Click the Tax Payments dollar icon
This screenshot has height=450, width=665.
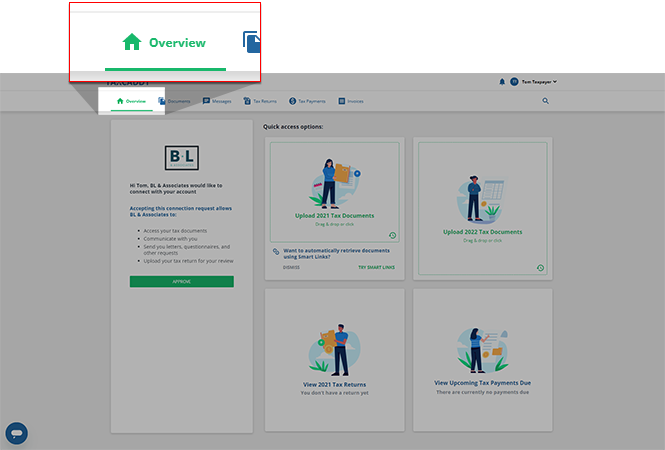[x=292, y=101]
